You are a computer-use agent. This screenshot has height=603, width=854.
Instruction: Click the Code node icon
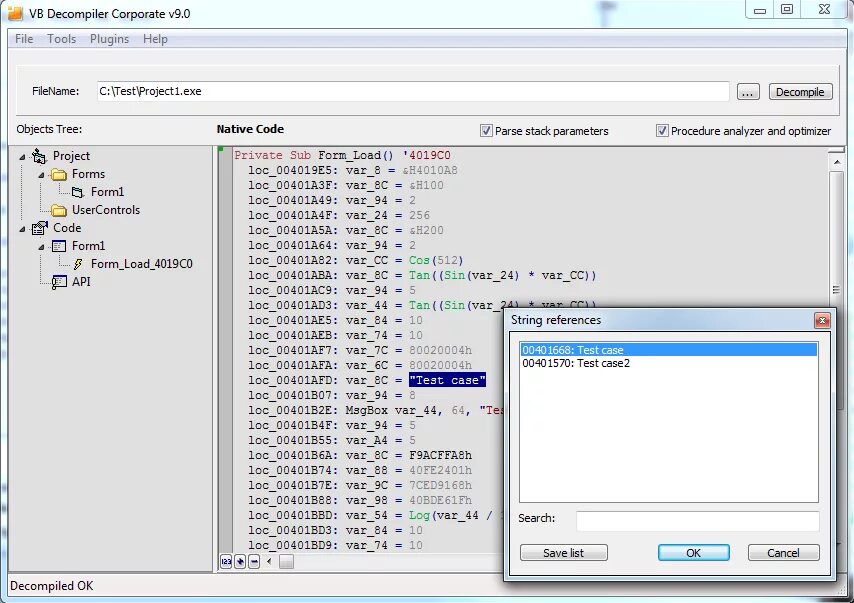pyautogui.click(x=39, y=228)
